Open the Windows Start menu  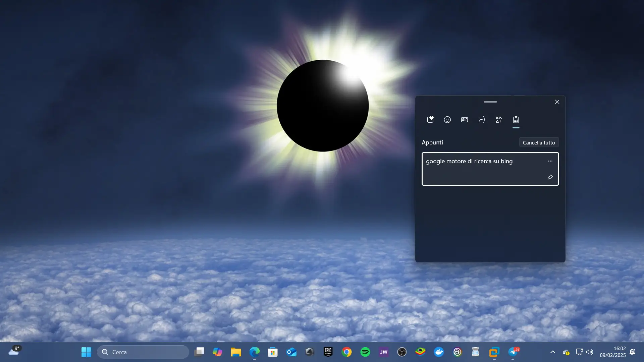click(86, 352)
